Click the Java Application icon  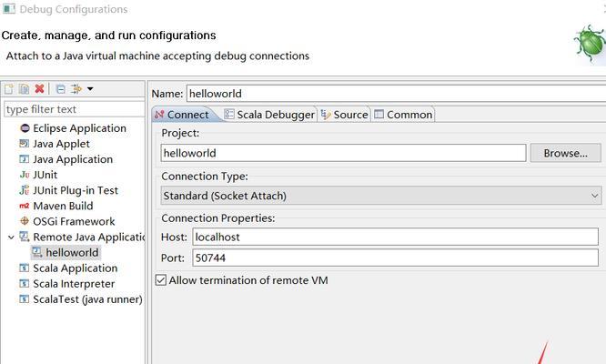(x=24, y=159)
